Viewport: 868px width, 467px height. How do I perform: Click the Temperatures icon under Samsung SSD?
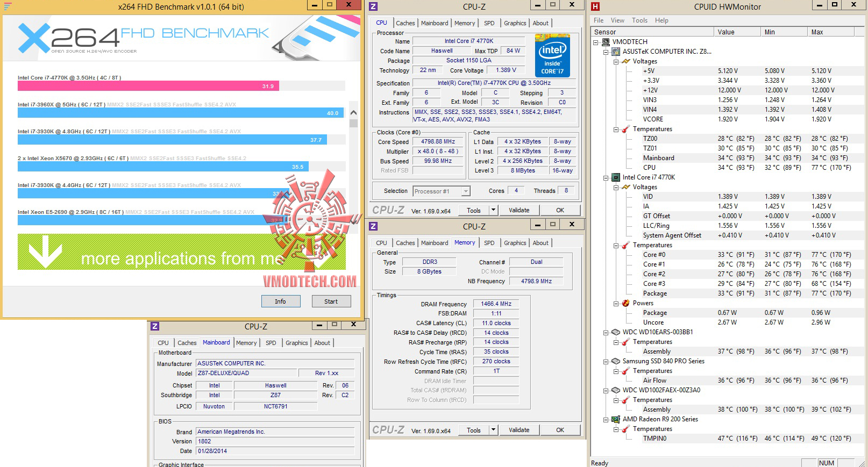626,371
